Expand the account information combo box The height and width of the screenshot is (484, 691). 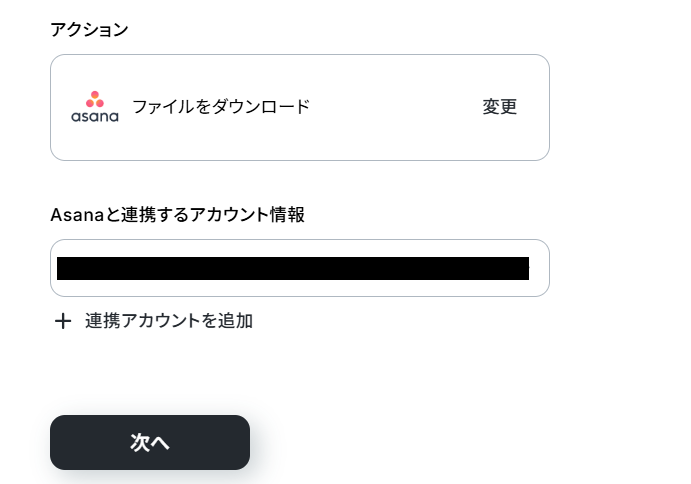(300, 268)
